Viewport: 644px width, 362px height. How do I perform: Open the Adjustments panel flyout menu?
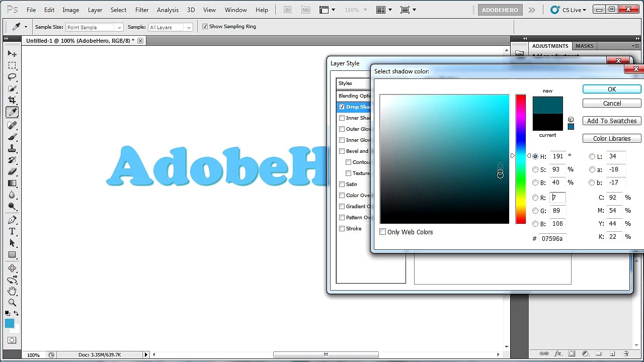(x=636, y=46)
